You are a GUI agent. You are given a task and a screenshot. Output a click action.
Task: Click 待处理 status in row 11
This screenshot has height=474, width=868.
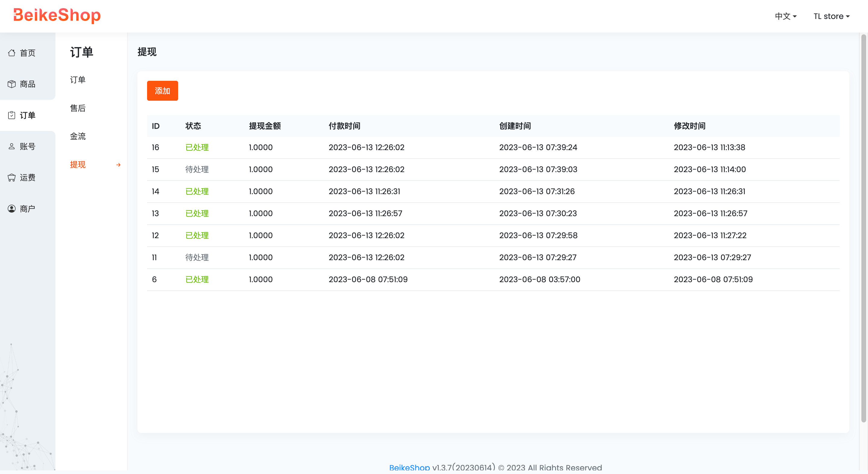point(197,258)
